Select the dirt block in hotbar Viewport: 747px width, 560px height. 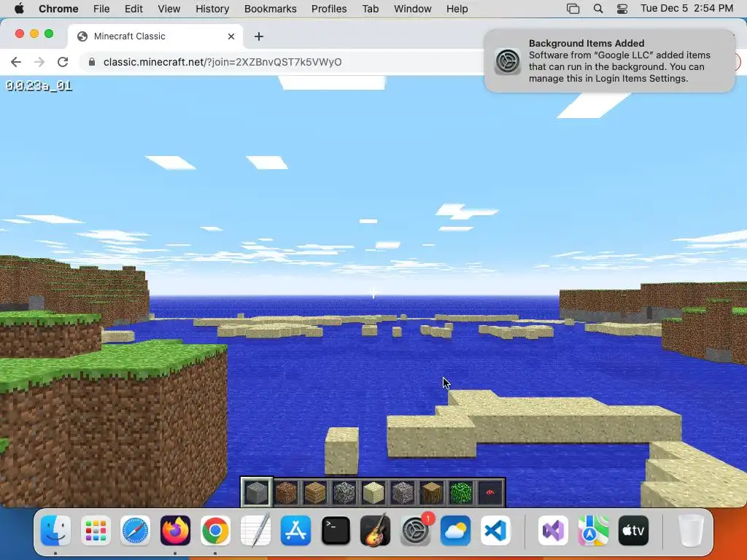point(286,492)
